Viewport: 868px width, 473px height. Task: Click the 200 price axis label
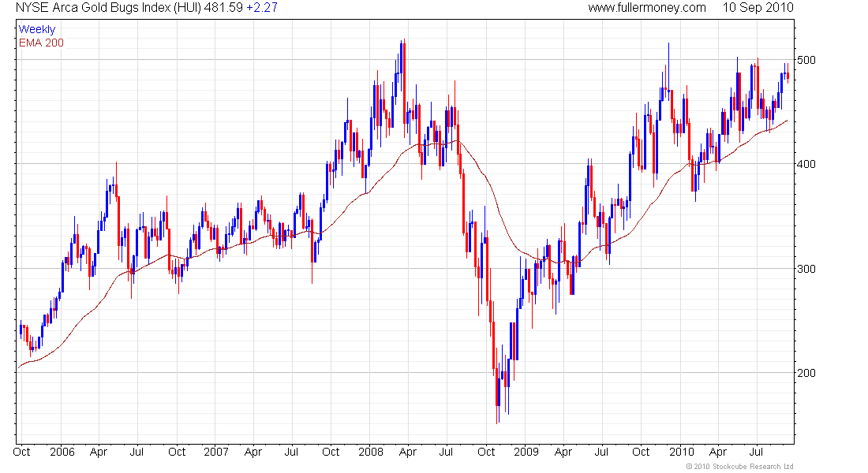tap(806, 373)
